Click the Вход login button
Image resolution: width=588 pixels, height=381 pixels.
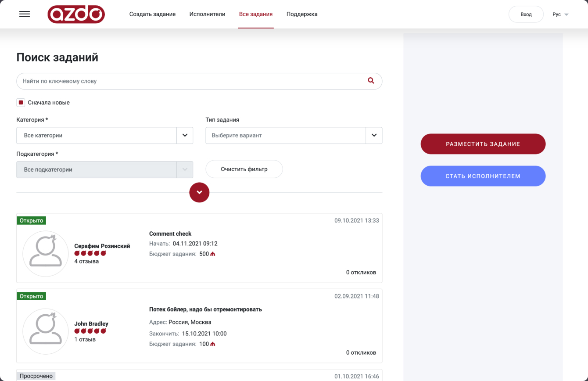tap(526, 14)
